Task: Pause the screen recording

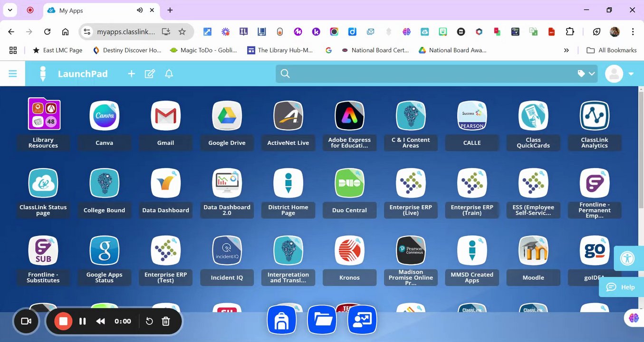Action: click(x=82, y=322)
